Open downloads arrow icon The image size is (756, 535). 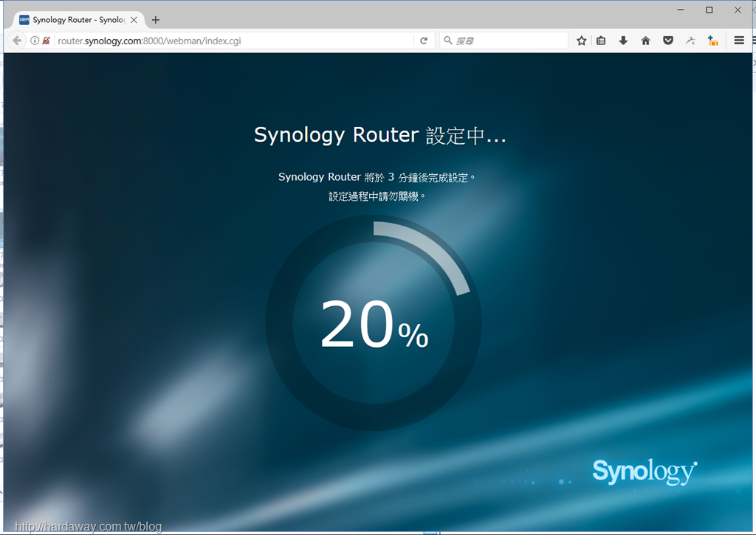tap(623, 41)
